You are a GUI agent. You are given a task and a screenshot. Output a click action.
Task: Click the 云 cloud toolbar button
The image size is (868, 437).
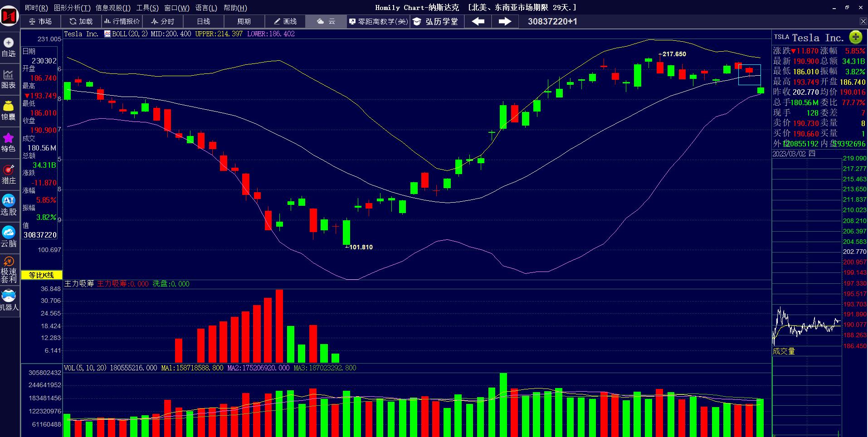(x=326, y=21)
